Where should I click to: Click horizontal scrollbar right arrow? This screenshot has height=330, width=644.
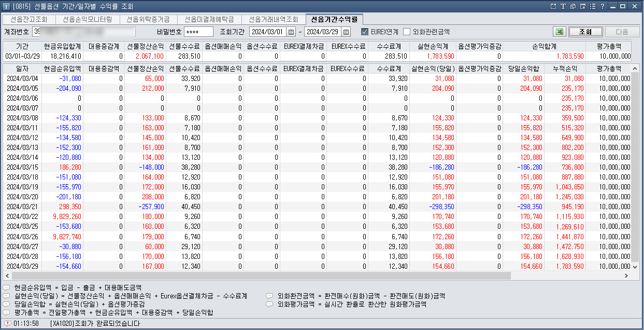[x=627, y=276]
